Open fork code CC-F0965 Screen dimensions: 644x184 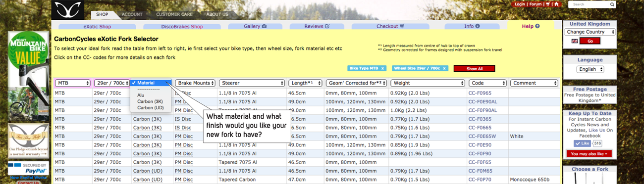click(x=480, y=93)
